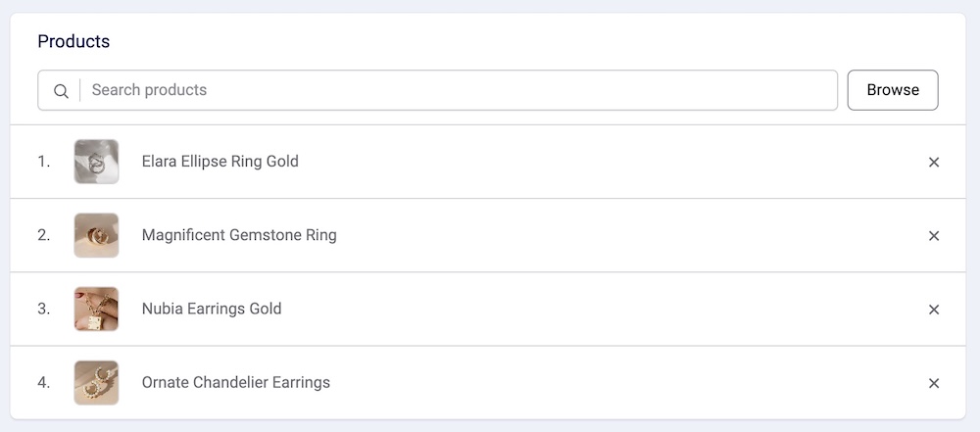Open the Elara Ellipse Ring Gold thumbnail
This screenshot has height=432, width=980.
96,162
